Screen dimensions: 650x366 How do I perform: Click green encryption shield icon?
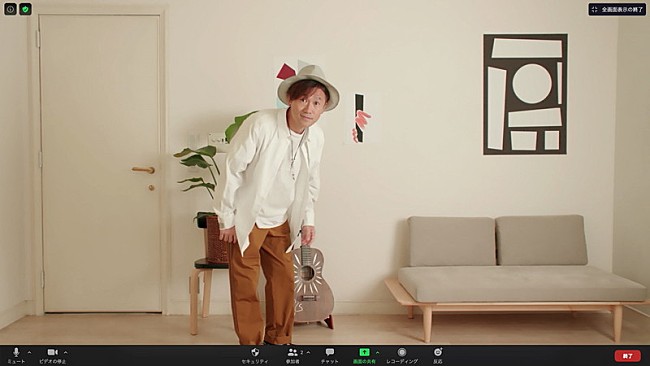(25, 9)
